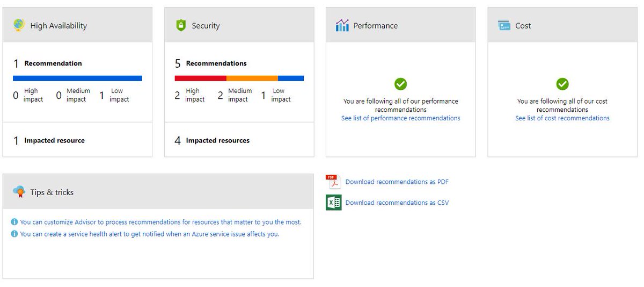644x287 pixels.
Task: Open the create service health alert tip
Action: click(x=150, y=234)
